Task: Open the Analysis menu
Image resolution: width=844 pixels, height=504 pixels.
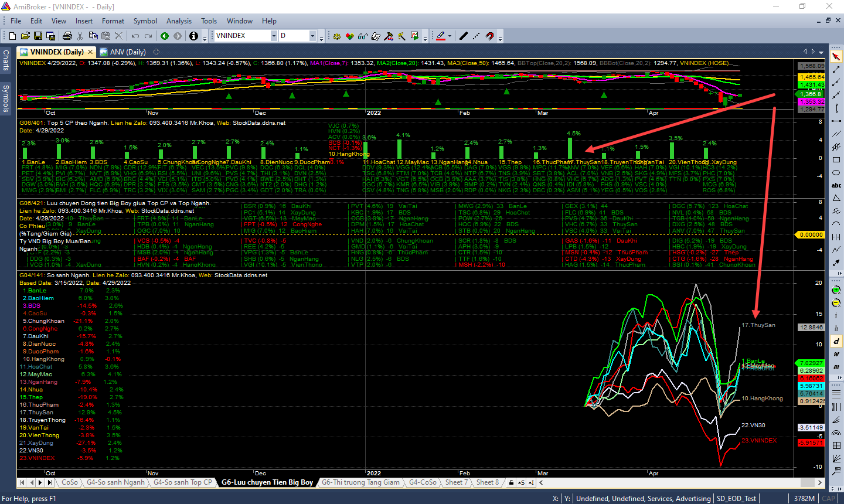Action: tap(179, 21)
